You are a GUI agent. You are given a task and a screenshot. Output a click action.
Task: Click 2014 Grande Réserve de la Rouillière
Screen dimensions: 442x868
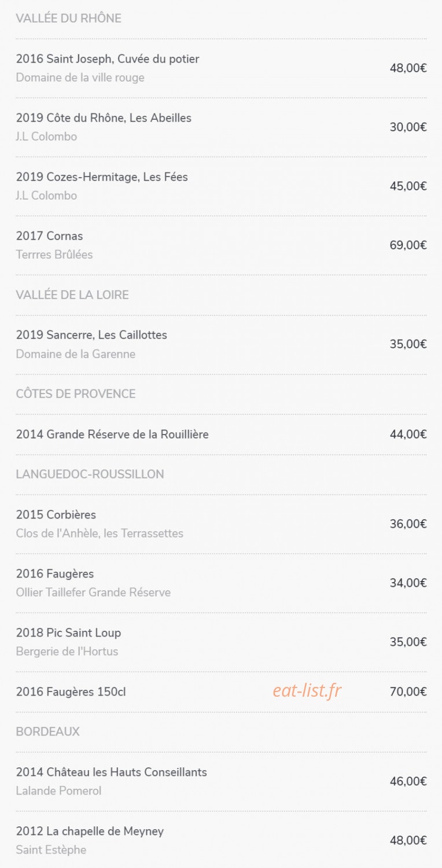tap(221, 434)
